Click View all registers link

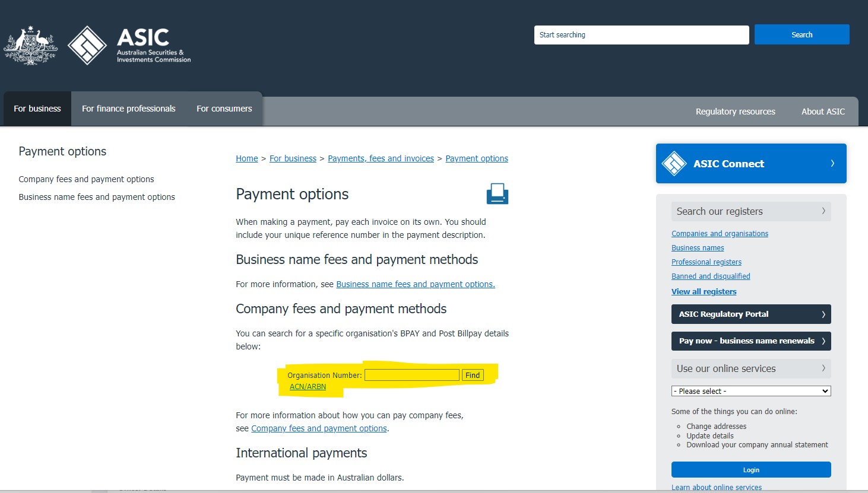704,291
